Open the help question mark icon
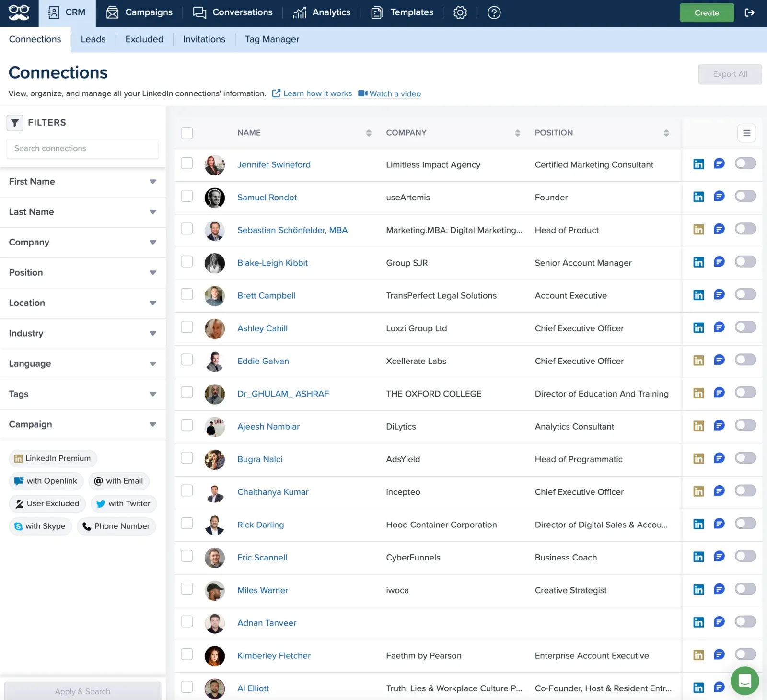767x700 pixels. pos(494,12)
